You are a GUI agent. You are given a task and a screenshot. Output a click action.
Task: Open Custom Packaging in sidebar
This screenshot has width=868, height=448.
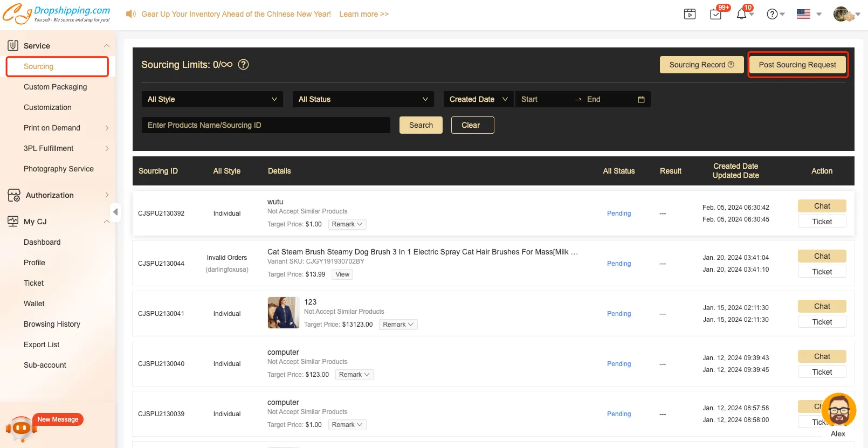pos(55,87)
